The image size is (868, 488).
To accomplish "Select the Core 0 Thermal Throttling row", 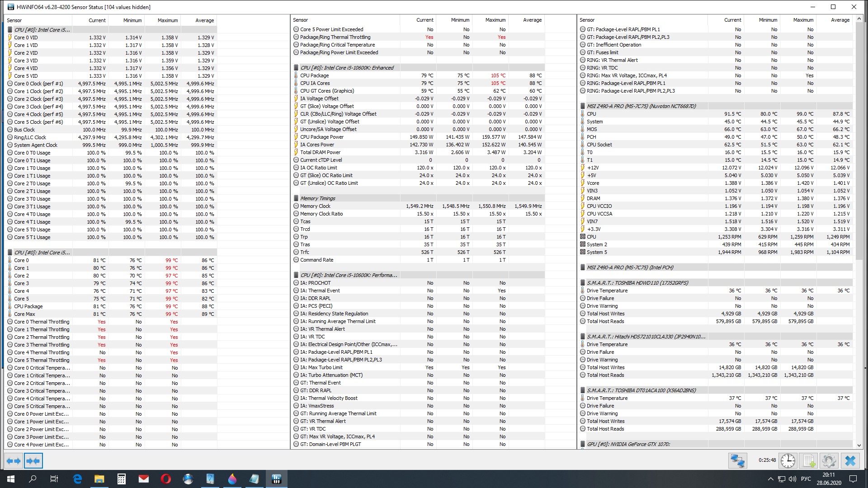I will (x=42, y=322).
